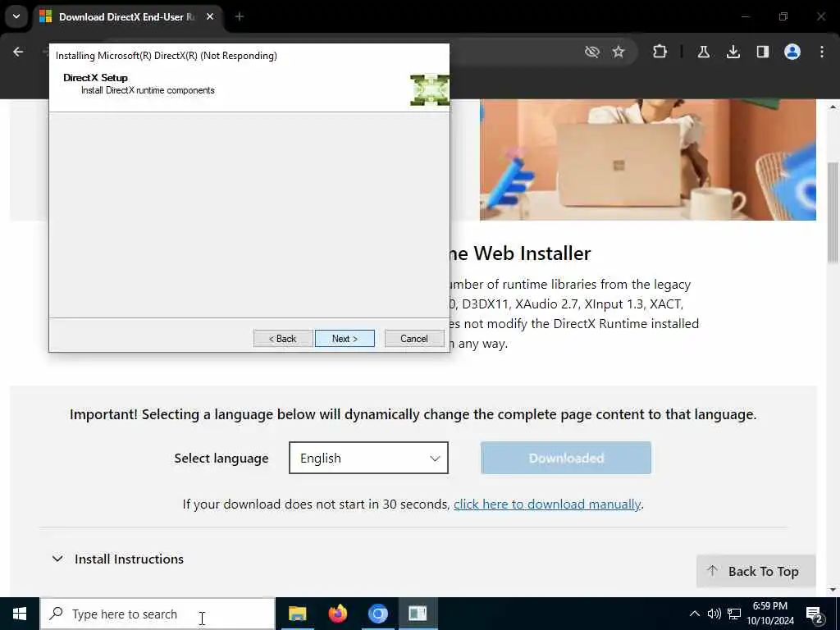Screen dimensions: 840x630
Task: Open the Select language dropdown
Action: click(368, 458)
